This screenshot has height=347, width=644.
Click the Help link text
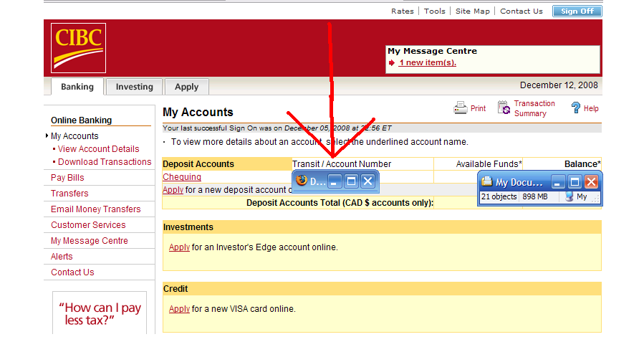(x=591, y=108)
